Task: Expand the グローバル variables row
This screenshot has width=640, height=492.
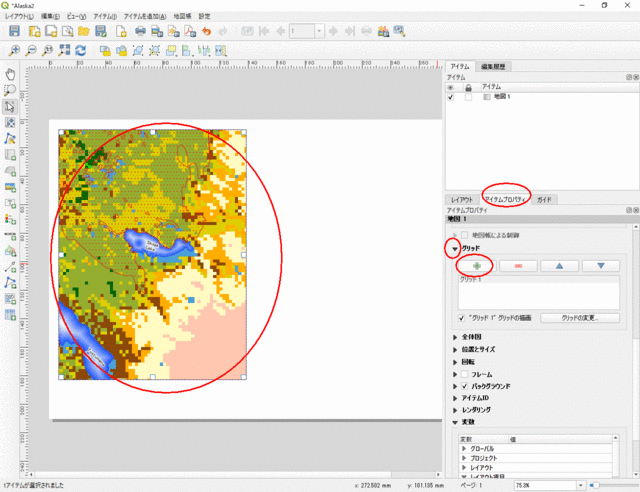Action: (x=464, y=449)
